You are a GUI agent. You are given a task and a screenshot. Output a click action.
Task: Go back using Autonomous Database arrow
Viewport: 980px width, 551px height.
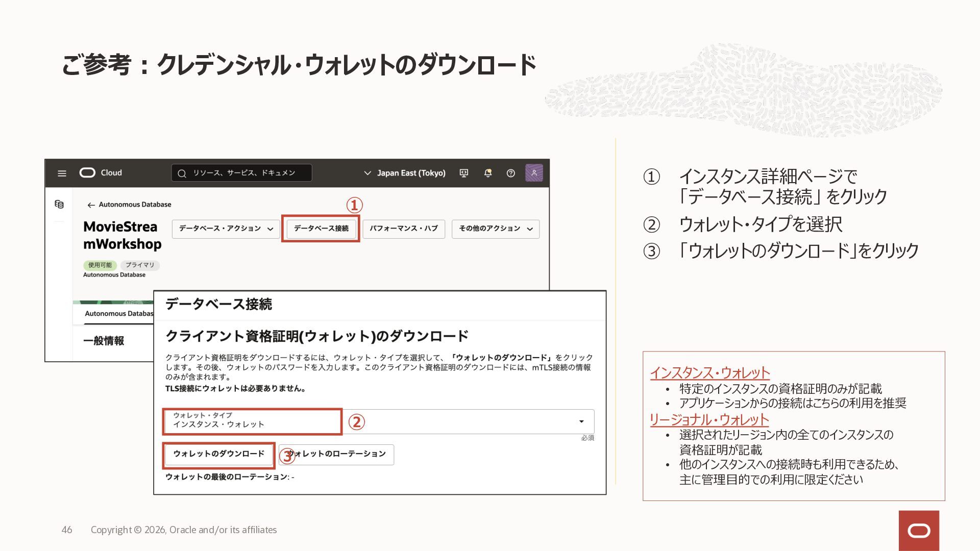click(91, 205)
